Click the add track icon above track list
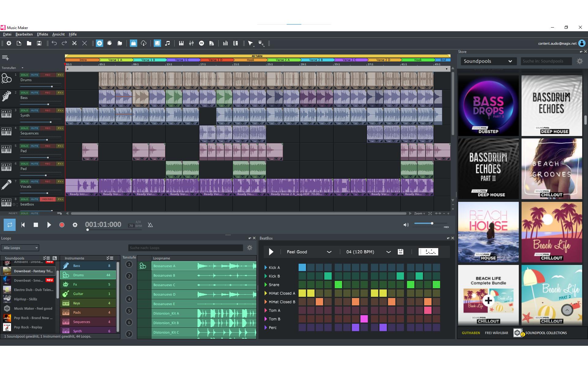This screenshot has width=588, height=370. [x=6, y=58]
